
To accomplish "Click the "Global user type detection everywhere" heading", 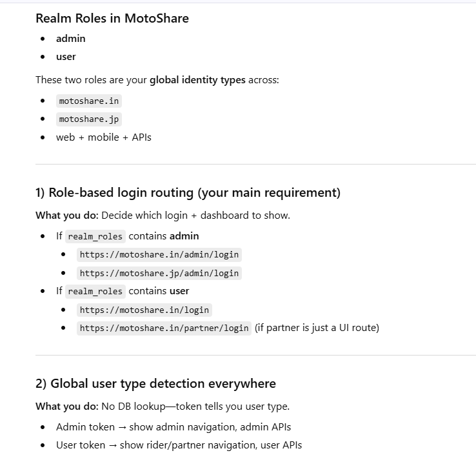I will click(x=155, y=383).
